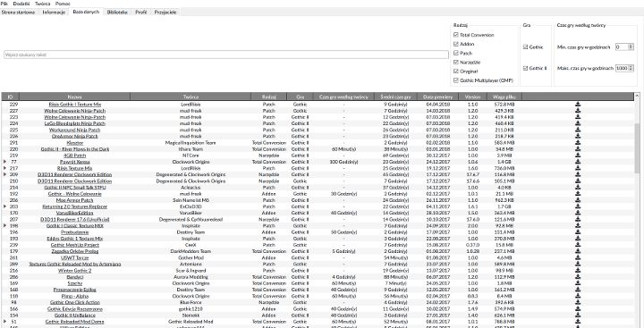
Task: Download Przebudzenie by Destiny Team
Action: (578, 232)
